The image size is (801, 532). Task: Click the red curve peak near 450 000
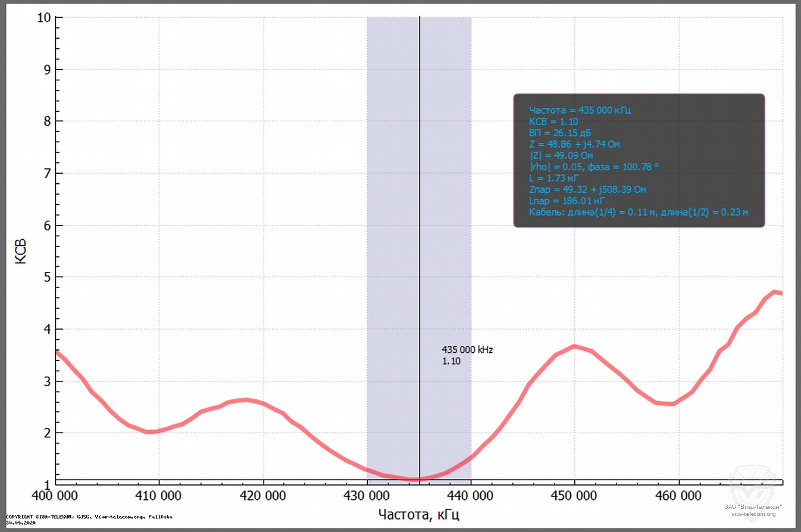(574, 346)
